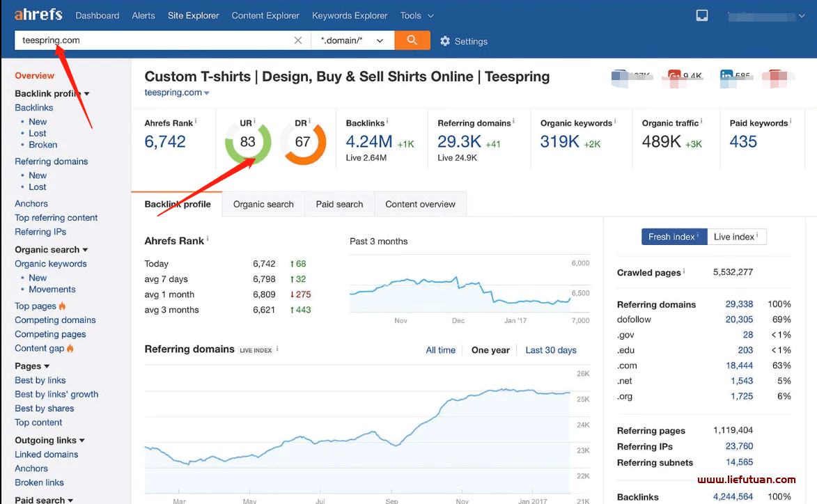Collapse Paid search sidebar section
This screenshot has height=504, width=817.
point(70,501)
